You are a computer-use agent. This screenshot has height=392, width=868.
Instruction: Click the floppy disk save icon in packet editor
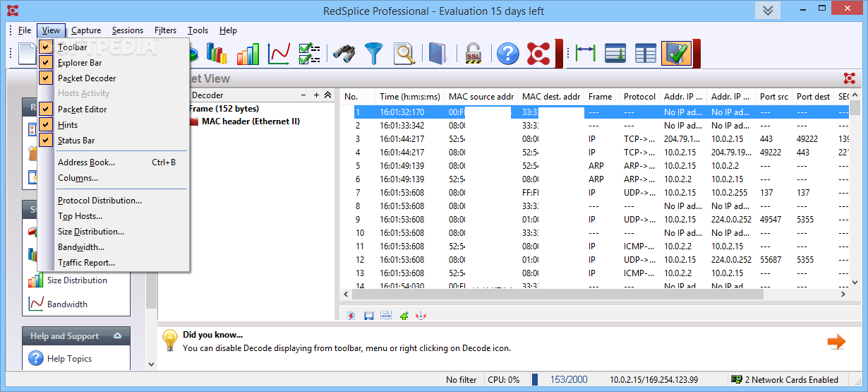coord(368,316)
